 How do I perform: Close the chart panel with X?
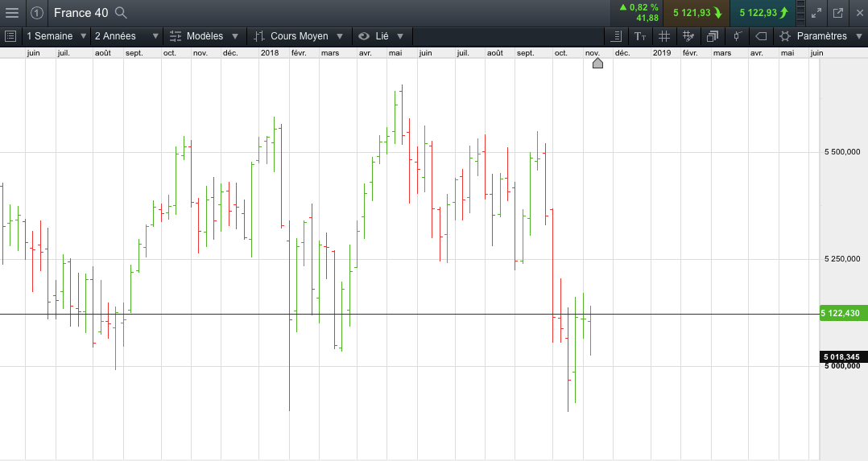pos(860,13)
